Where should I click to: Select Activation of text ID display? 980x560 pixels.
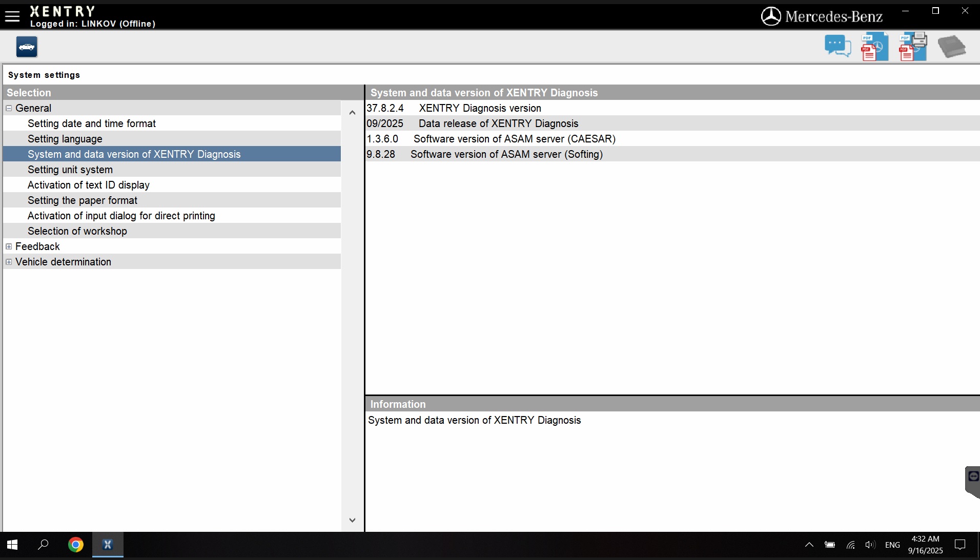click(x=89, y=185)
